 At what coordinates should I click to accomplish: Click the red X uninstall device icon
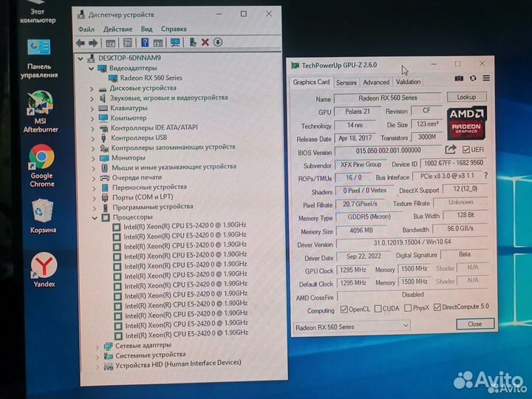tap(205, 42)
